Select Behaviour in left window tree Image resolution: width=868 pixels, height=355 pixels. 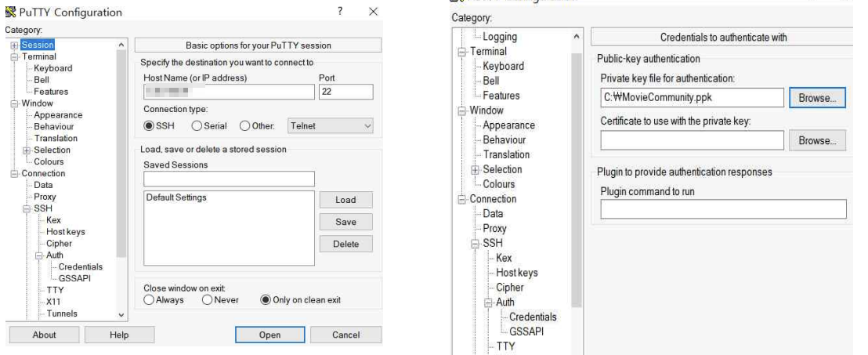click(x=54, y=126)
